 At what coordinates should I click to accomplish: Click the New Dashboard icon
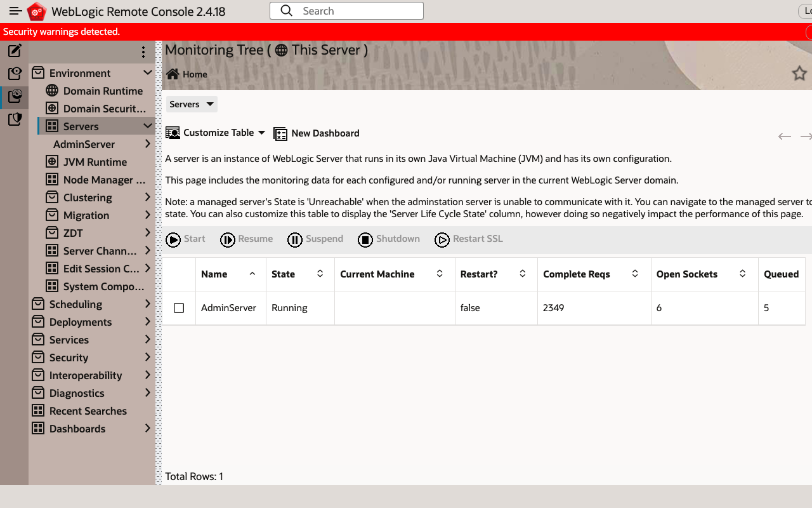280,133
